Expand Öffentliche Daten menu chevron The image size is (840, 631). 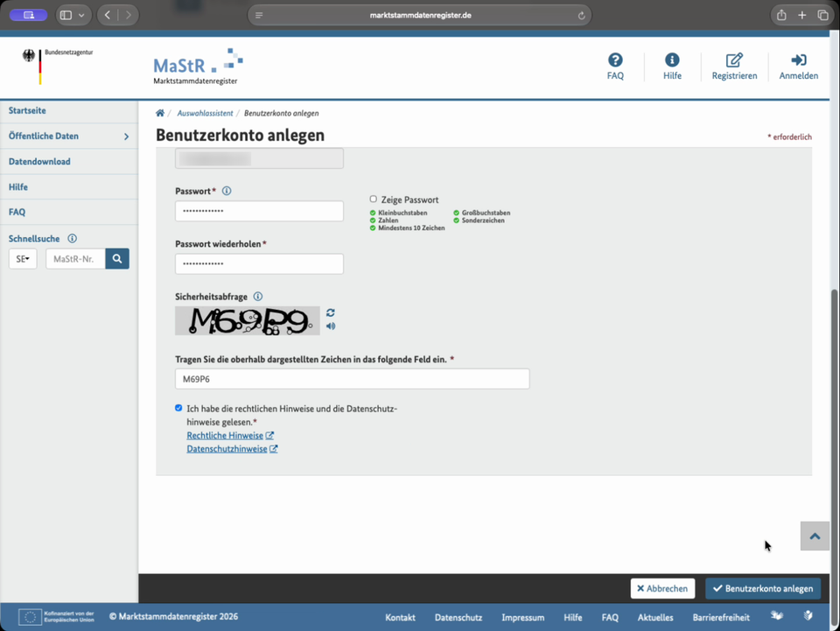coord(126,137)
